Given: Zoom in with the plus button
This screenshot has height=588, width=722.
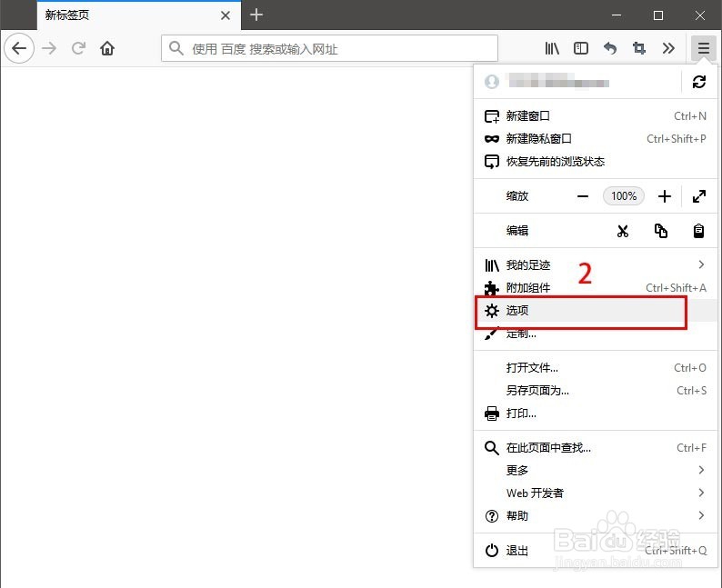Looking at the screenshot, I should pyautogui.click(x=664, y=196).
